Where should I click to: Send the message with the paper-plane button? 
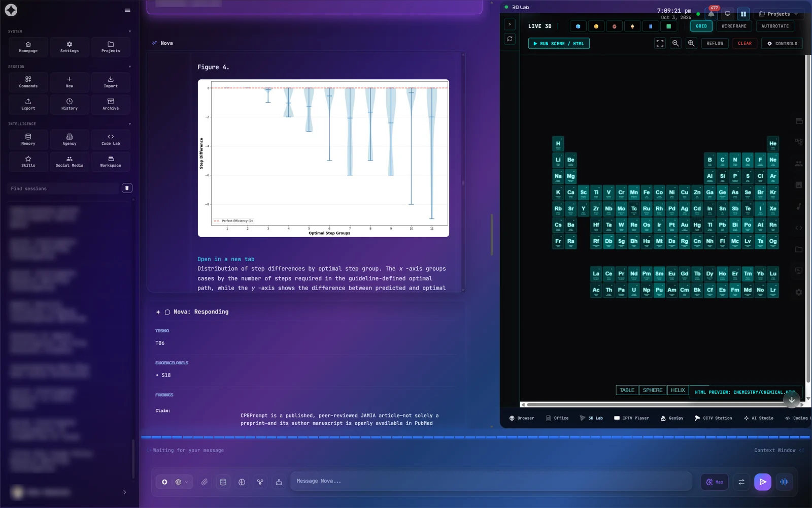click(763, 482)
